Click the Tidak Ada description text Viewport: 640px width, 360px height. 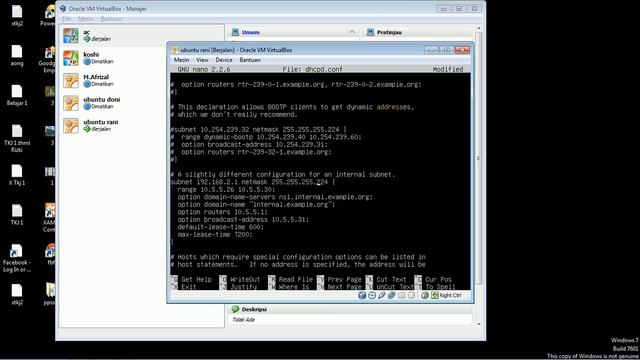point(243,320)
